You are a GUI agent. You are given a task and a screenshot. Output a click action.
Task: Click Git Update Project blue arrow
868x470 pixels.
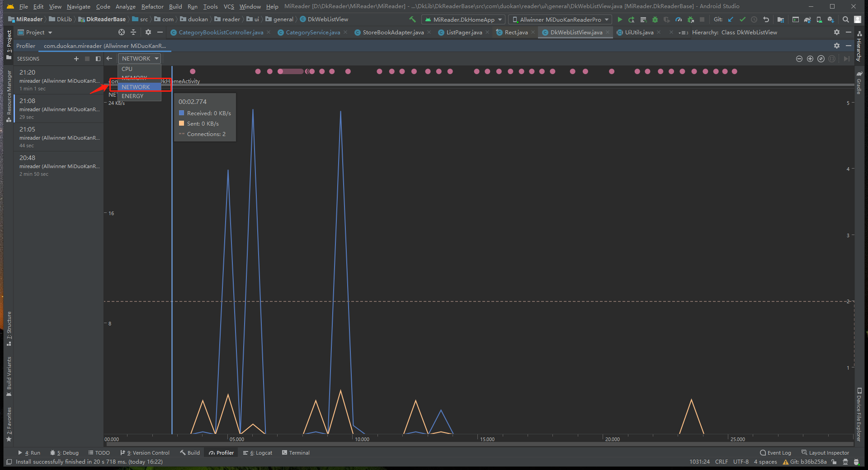731,19
